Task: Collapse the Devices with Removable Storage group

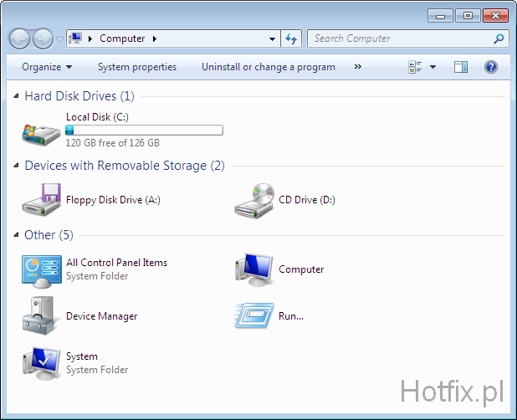Action: (x=17, y=166)
